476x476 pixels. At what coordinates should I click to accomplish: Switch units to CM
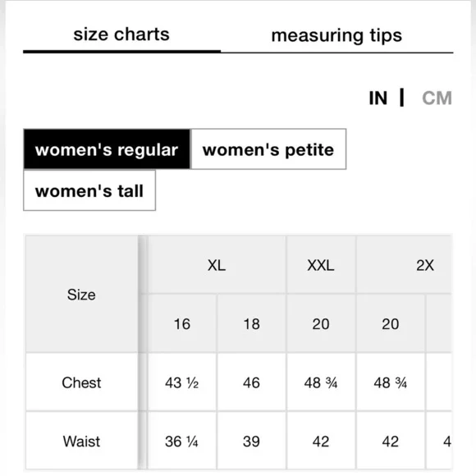coord(437,98)
